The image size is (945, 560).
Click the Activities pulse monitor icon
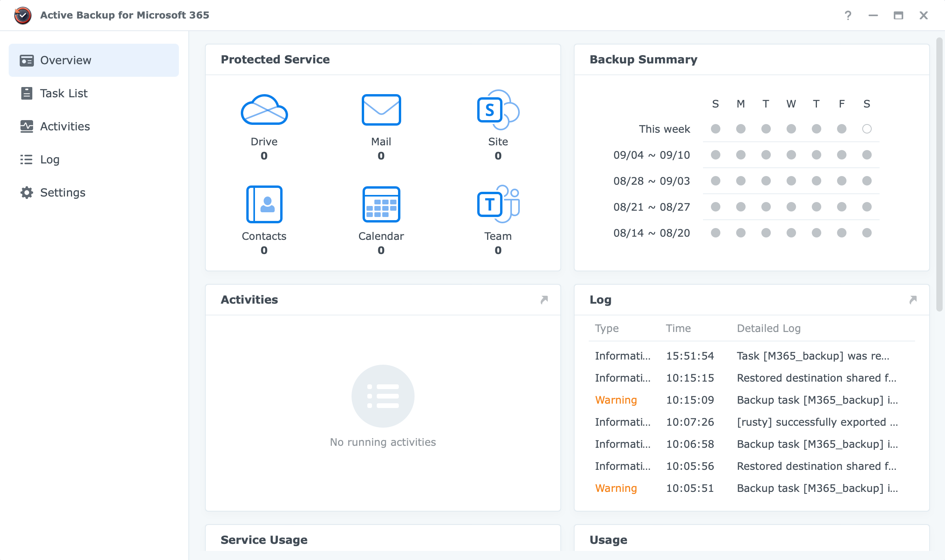(27, 126)
